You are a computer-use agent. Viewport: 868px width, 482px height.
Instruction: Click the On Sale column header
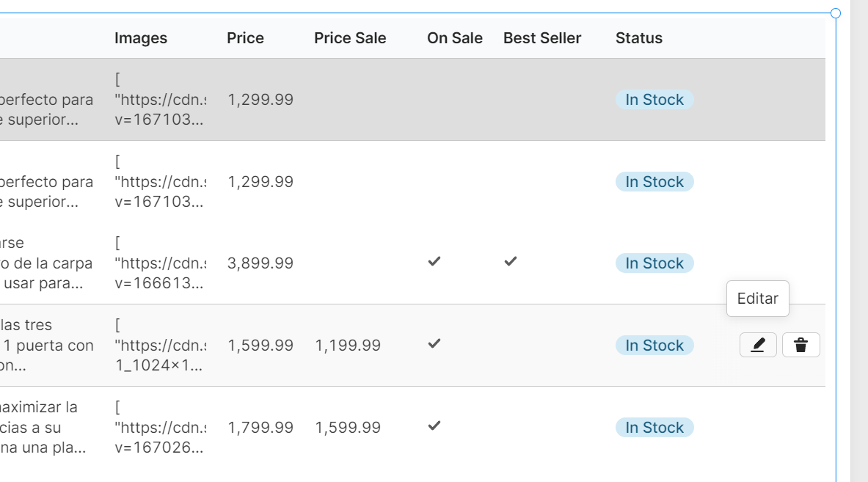pos(454,38)
